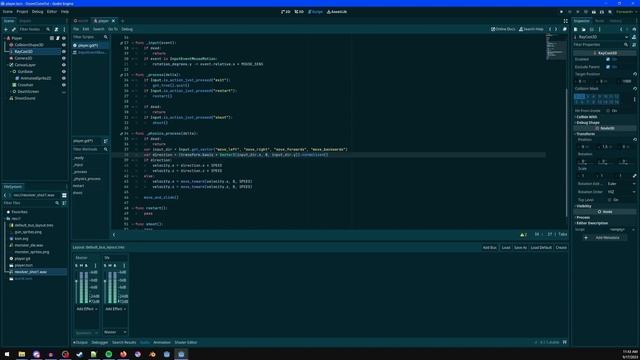Run the project with the play button
This screenshot has height=360, width=640.
(562, 12)
